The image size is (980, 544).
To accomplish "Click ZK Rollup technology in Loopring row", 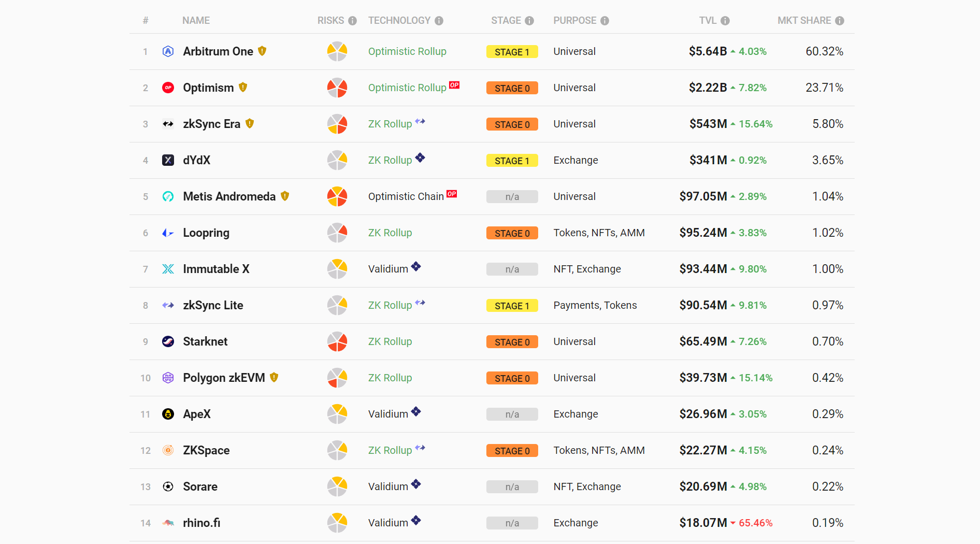I will [390, 233].
